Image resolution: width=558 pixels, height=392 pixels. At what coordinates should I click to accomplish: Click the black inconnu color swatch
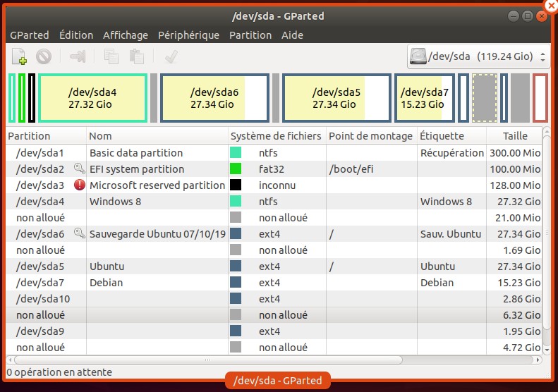(235, 185)
